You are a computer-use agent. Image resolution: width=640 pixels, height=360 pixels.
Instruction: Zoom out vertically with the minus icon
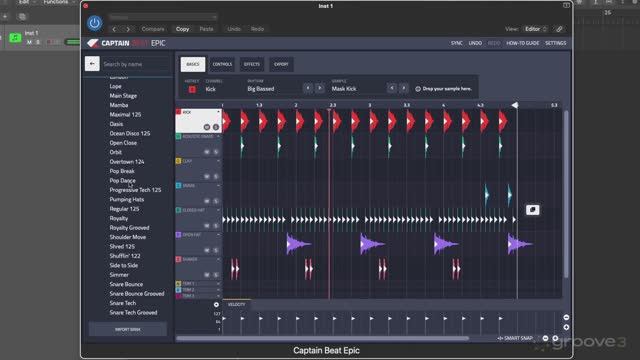[x=566, y=318]
